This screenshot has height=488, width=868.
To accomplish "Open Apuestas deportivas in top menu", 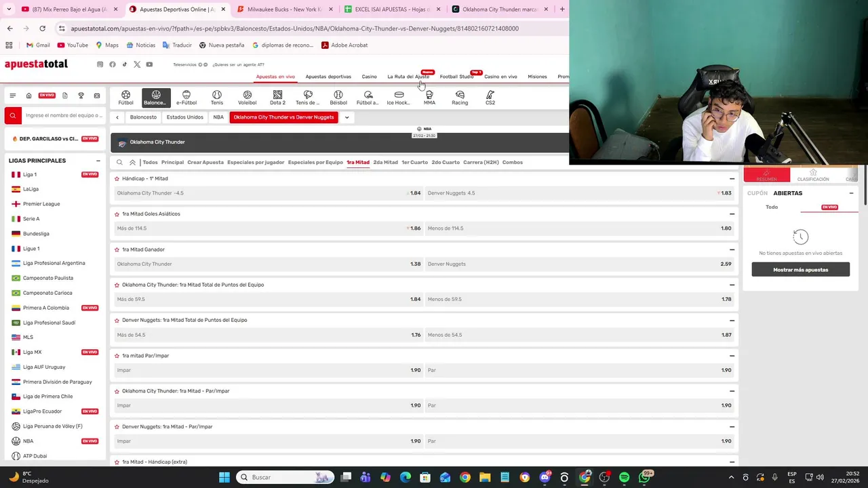I will (328, 77).
